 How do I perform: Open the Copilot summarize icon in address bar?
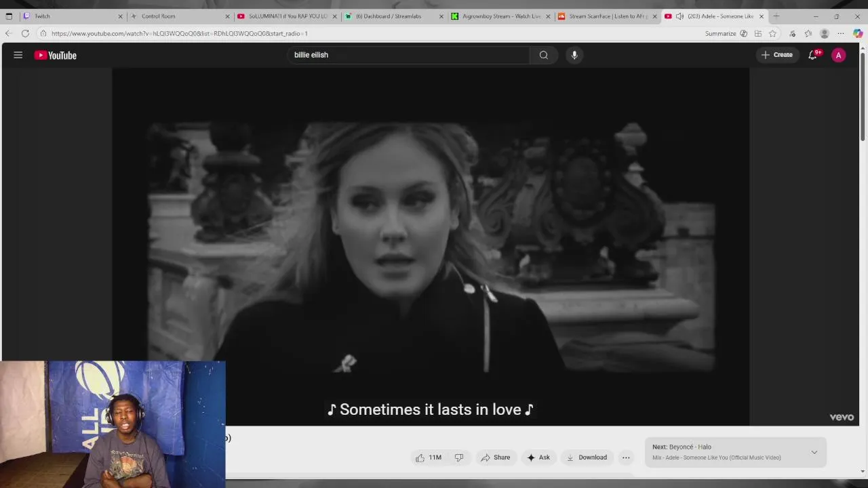pyautogui.click(x=744, y=33)
